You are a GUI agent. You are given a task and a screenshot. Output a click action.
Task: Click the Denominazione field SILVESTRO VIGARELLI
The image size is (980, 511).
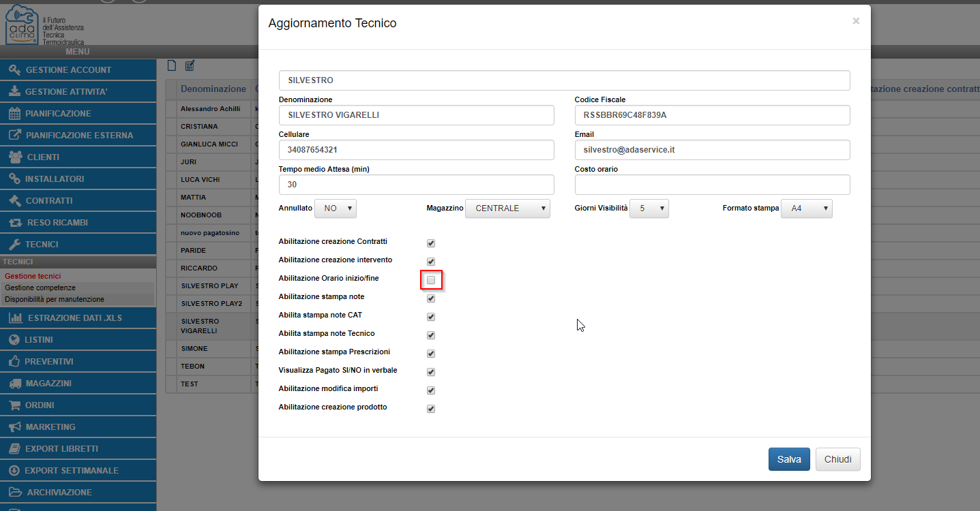417,115
